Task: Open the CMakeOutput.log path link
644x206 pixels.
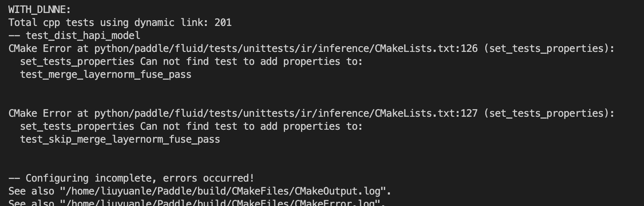Action: pyautogui.click(x=223, y=191)
